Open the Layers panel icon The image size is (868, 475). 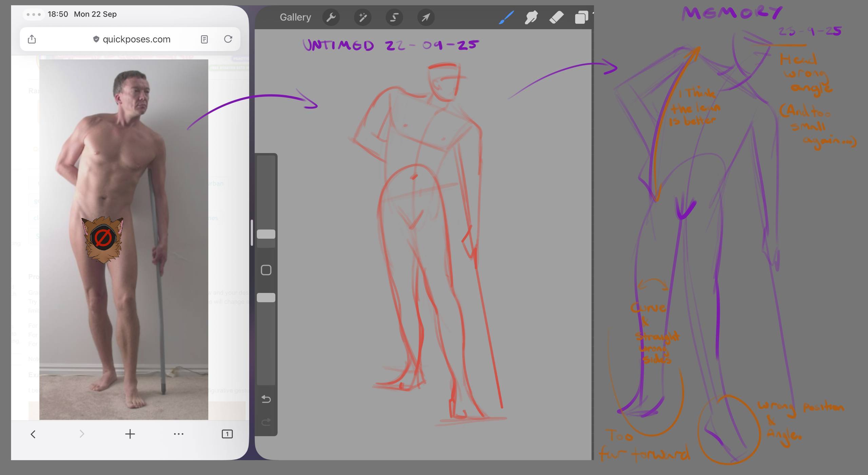coord(581,17)
